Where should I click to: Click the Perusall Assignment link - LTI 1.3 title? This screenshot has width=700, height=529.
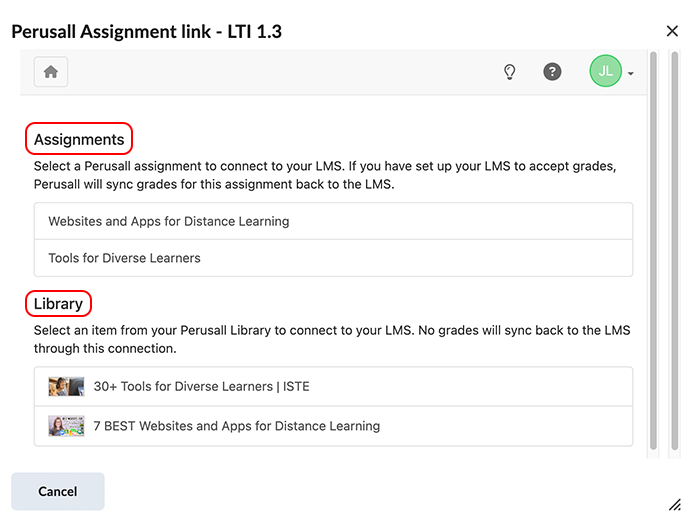(146, 32)
